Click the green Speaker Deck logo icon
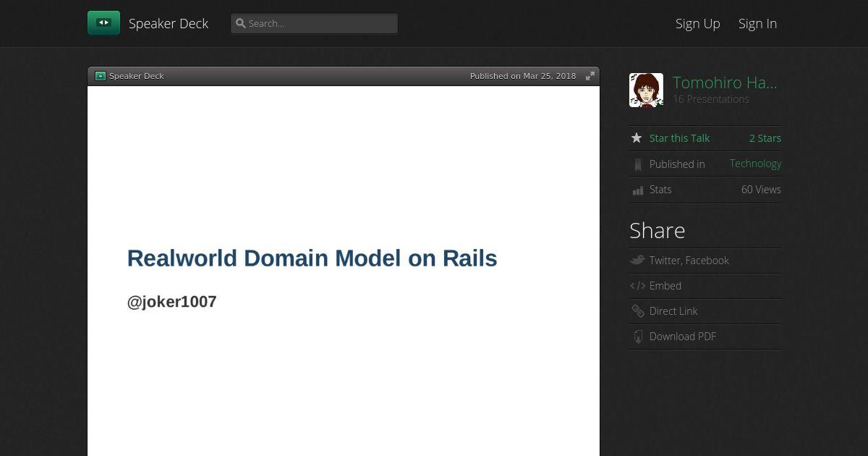The image size is (868, 456). 103,23
